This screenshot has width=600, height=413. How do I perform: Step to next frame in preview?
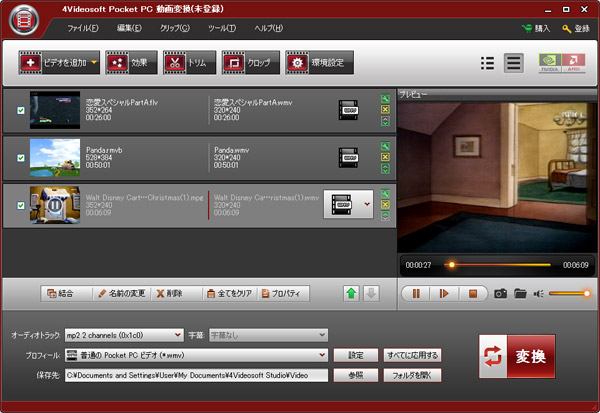444,294
